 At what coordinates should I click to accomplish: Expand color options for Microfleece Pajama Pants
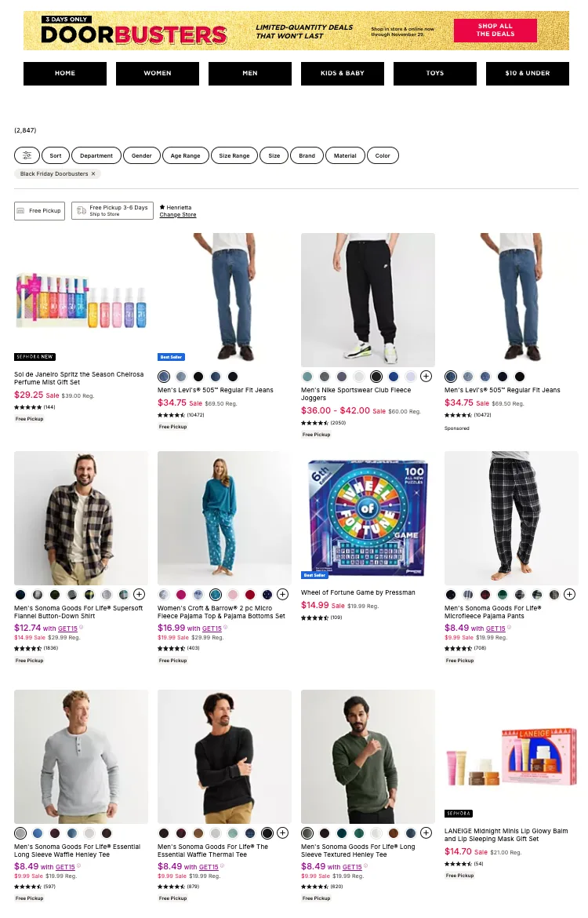coord(569,594)
